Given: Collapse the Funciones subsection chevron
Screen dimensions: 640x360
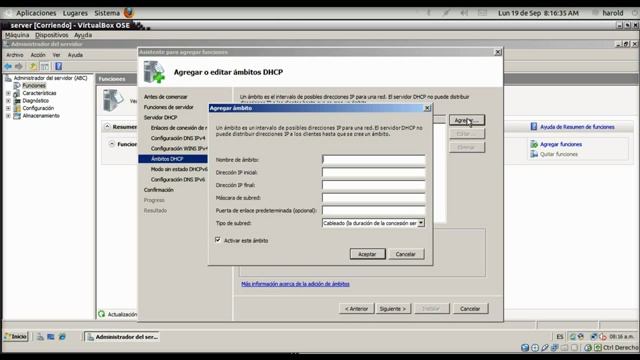Looking at the screenshot, I should pos(112,144).
